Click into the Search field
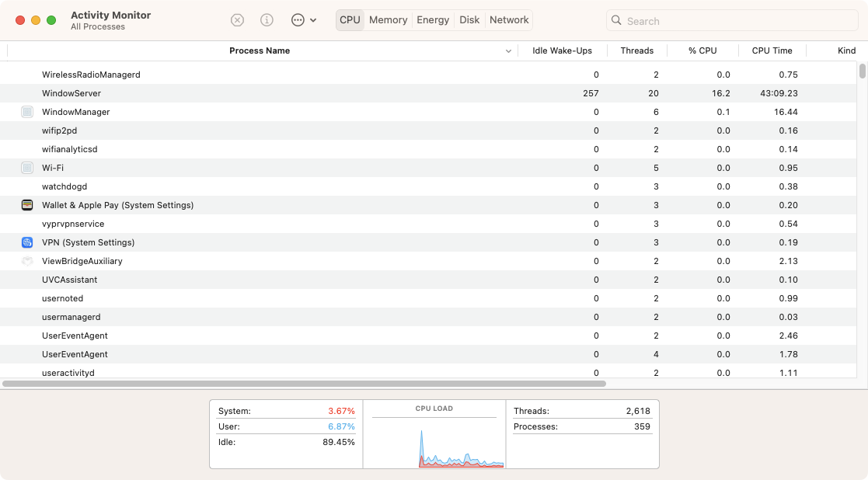The height and width of the screenshot is (480, 868). (x=732, y=20)
